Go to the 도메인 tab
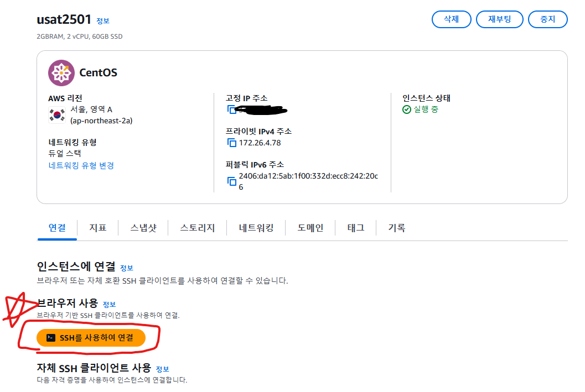 click(x=310, y=228)
